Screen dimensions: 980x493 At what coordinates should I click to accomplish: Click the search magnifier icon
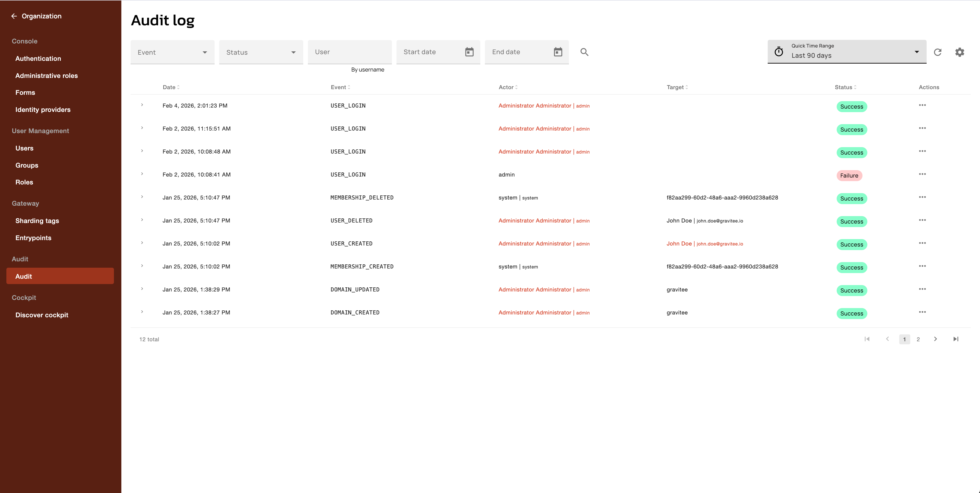[x=584, y=52]
